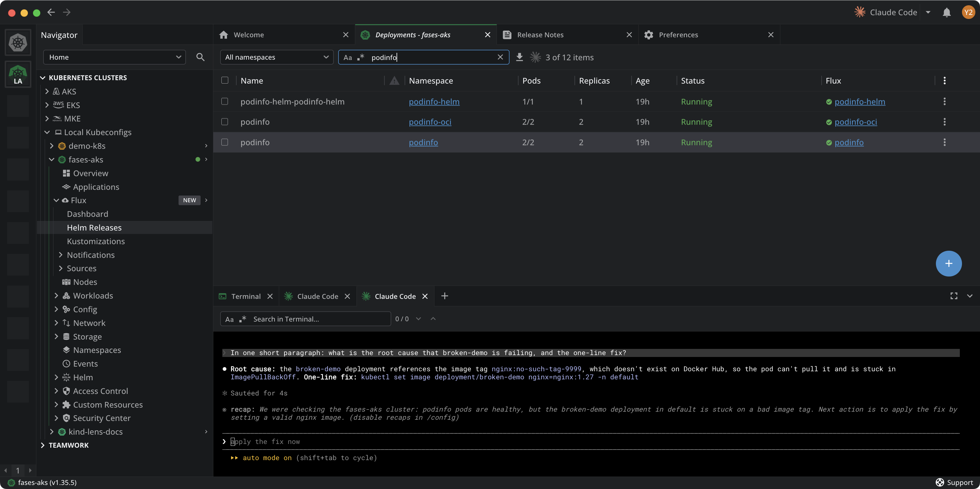Add a new terminal tab

tap(444, 296)
